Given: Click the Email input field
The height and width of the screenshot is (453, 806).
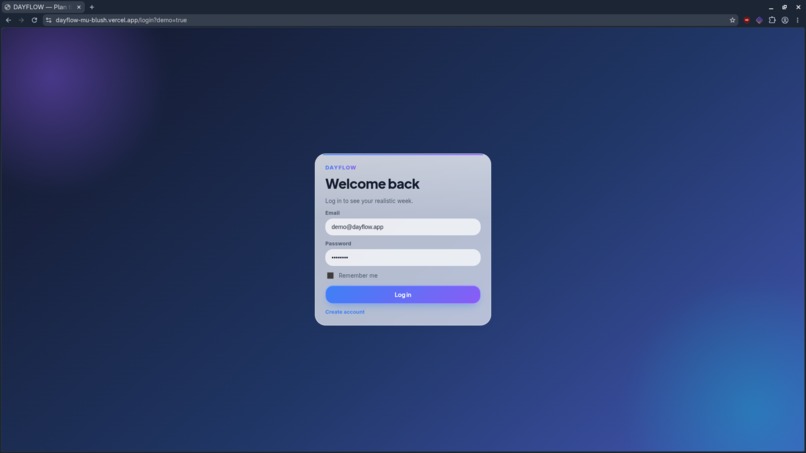Looking at the screenshot, I should [402, 227].
